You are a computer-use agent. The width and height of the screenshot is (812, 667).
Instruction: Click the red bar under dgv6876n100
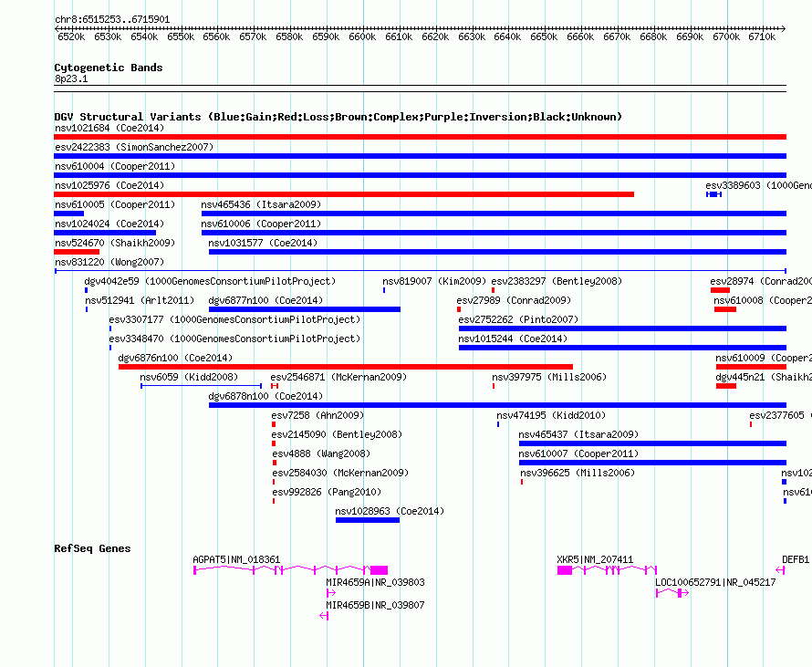click(x=346, y=367)
